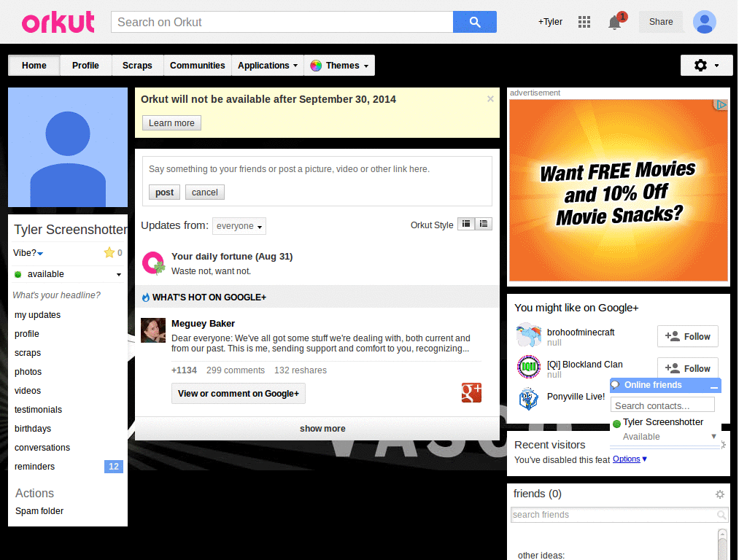Click the reminders count badge 12
The image size is (747, 560).
[113, 467]
